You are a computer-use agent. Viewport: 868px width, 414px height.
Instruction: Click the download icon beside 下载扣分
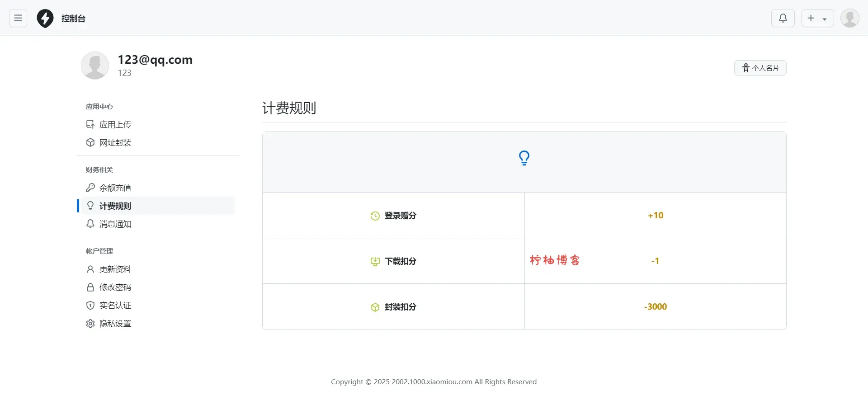[x=375, y=262]
